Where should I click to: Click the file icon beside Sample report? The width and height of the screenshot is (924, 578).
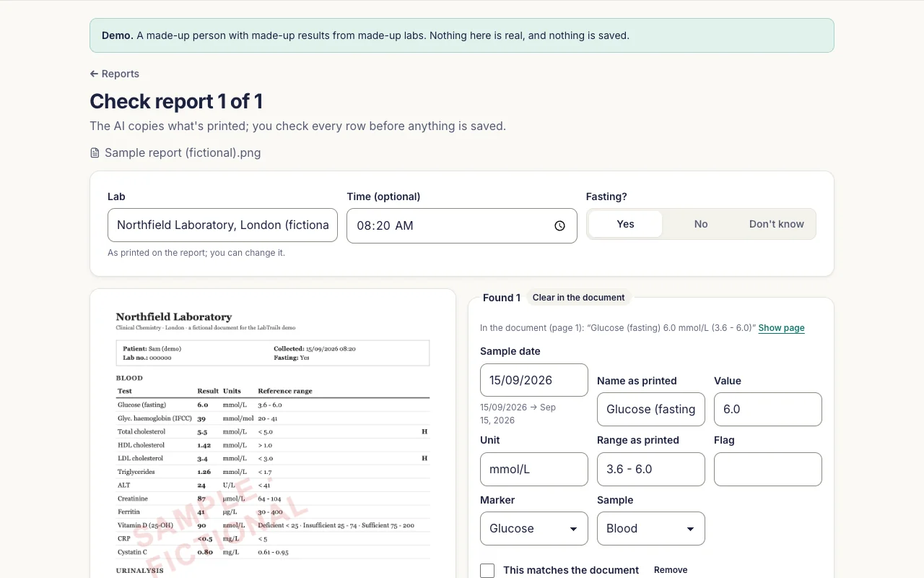coord(95,153)
